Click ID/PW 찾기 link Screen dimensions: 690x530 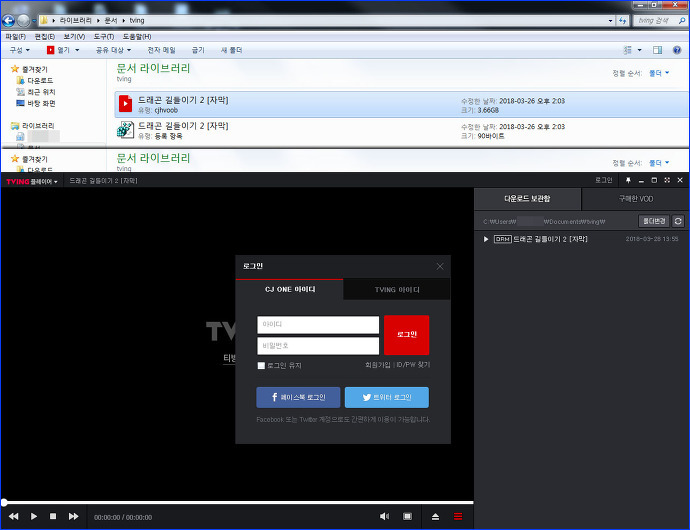point(413,365)
